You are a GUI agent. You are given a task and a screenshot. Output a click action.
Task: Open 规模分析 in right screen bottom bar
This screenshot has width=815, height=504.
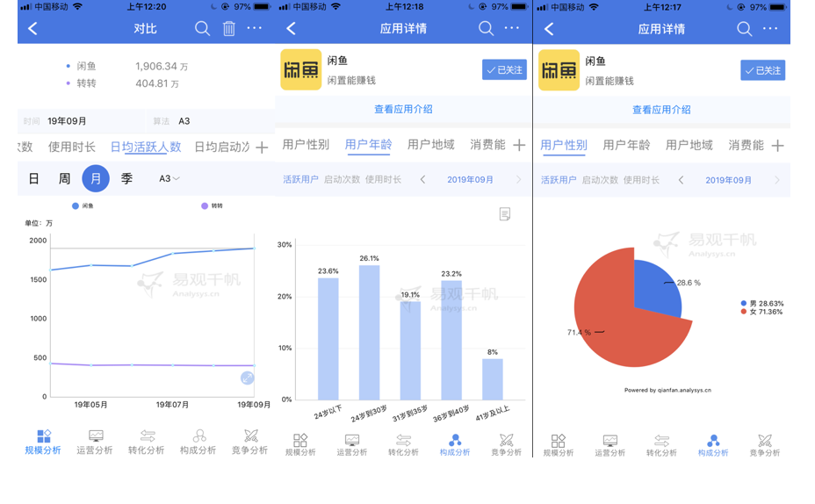pos(559,446)
